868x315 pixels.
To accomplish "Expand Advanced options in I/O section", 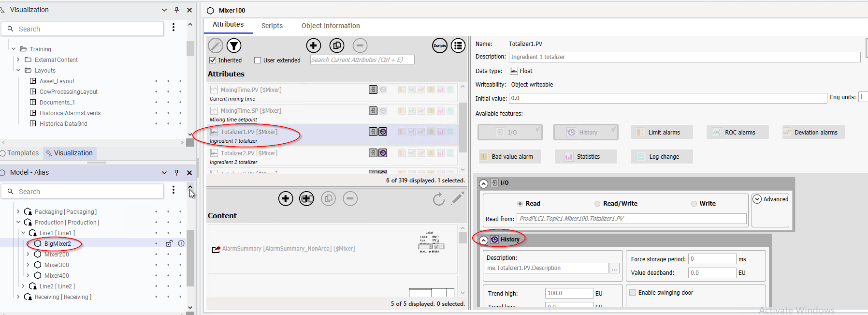I will (x=757, y=199).
